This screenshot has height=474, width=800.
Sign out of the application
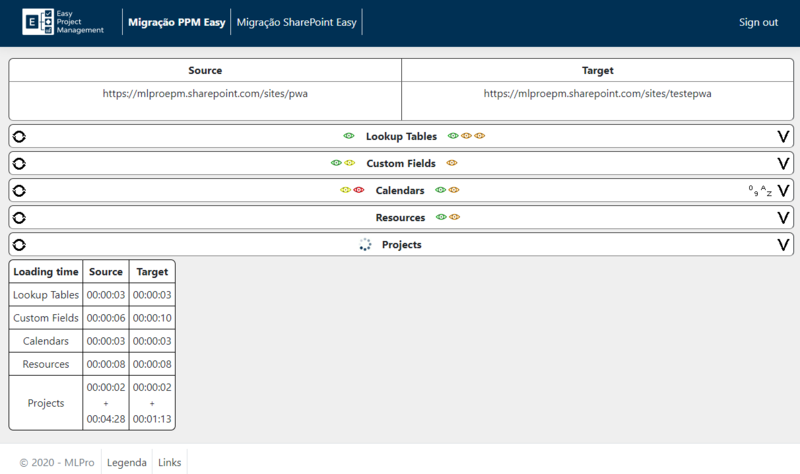click(758, 22)
